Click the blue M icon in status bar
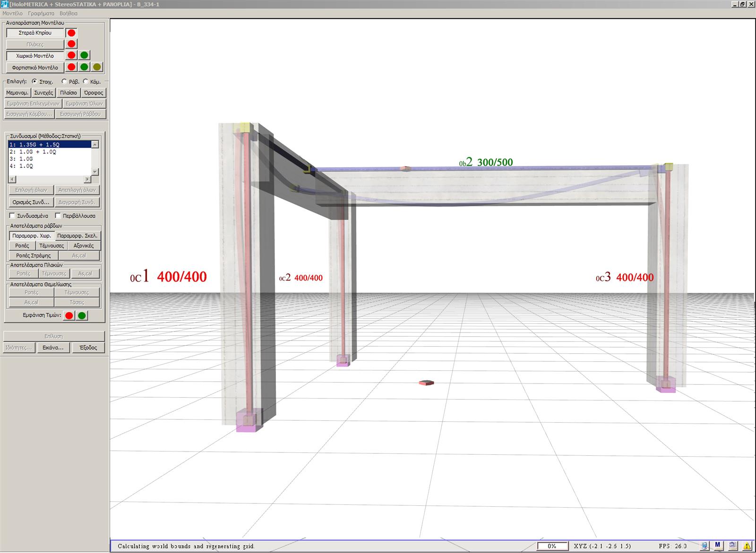This screenshot has width=756, height=553. pos(718,546)
